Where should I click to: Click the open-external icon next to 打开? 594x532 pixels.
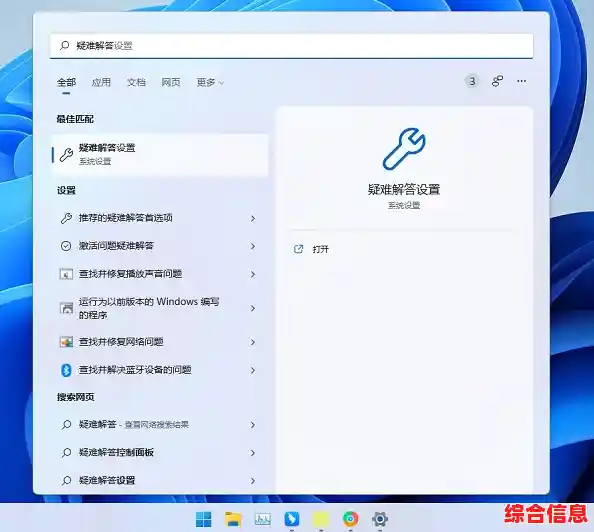pos(299,249)
